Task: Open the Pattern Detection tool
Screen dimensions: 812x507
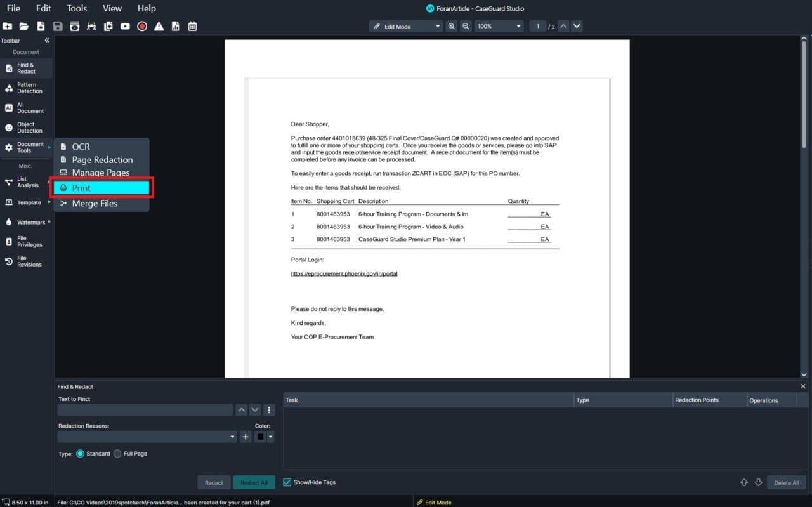Action: point(26,88)
